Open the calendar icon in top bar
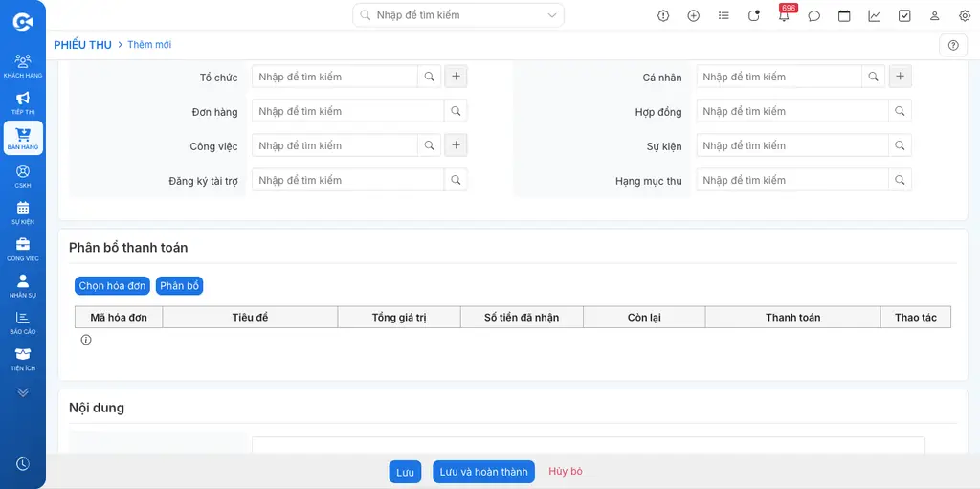 click(x=844, y=16)
